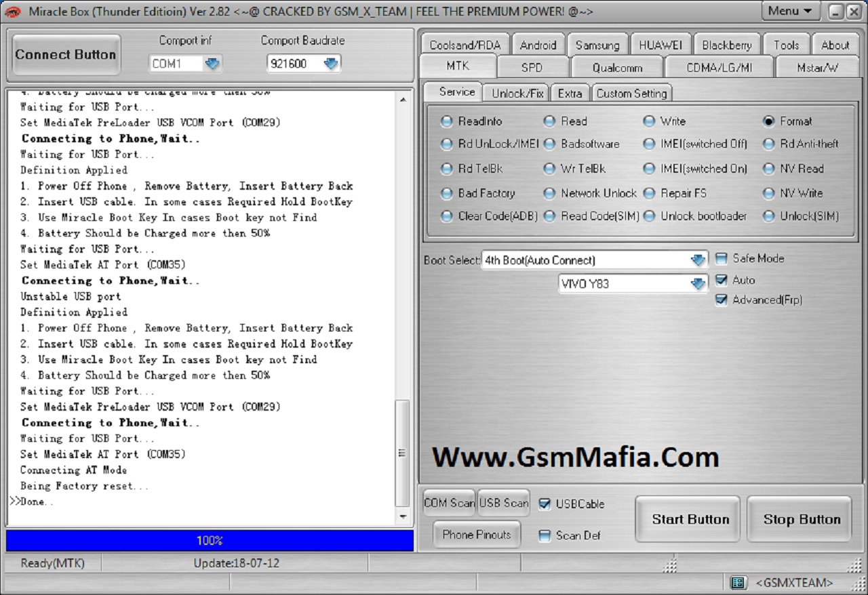Switch to the Coolsand/RDA tab
The height and width of the screenshot is (595, 868).
pyautogui.click(x=465, y=45)
